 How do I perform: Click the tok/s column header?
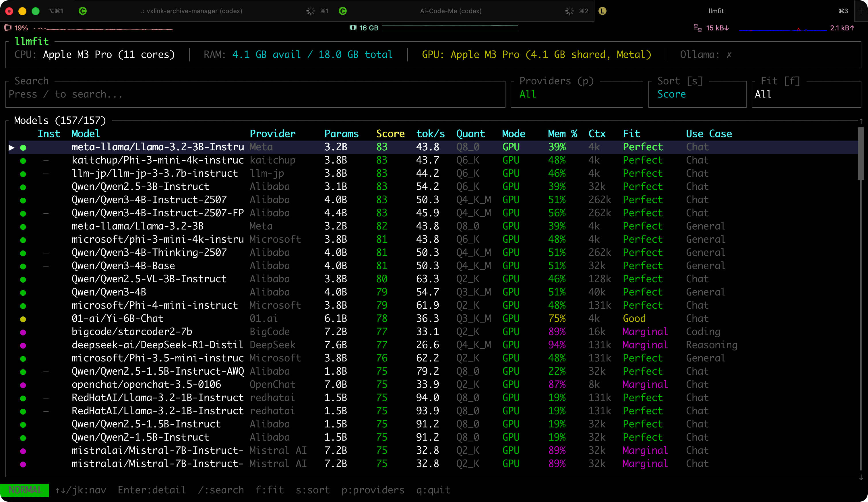point(430,134)
